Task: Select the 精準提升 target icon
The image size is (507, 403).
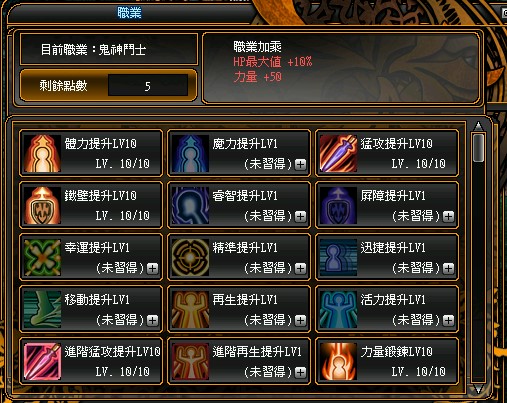Action: pos(190,257)
